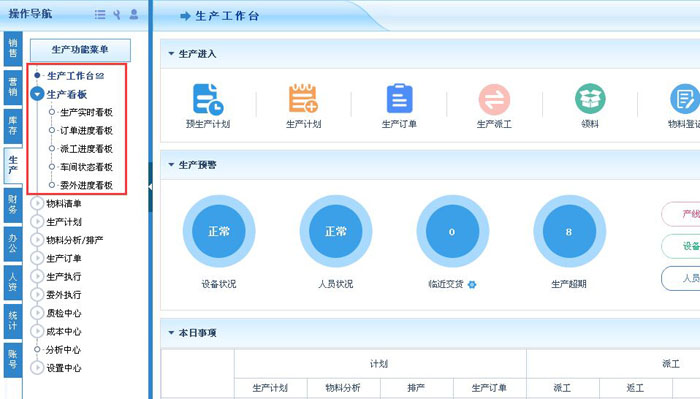This screenshot has width=700, height=399.
Task: Collapse the 生产看板 tree node
Action: [x=37, y=94]
